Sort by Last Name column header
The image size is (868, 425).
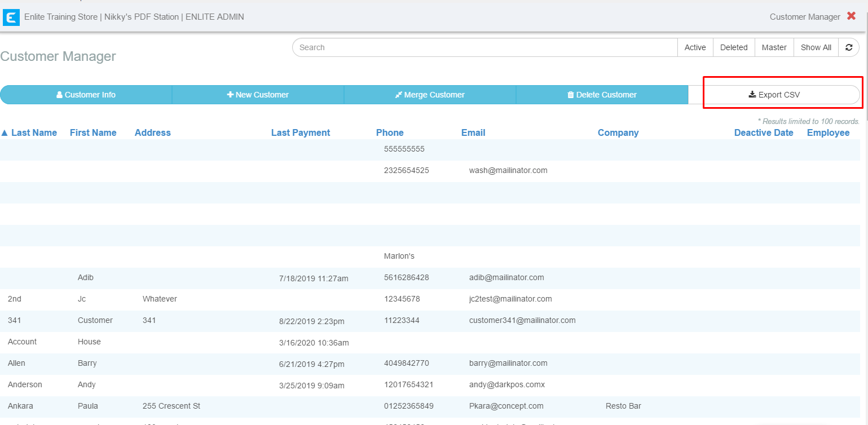(x=34, y=133)
